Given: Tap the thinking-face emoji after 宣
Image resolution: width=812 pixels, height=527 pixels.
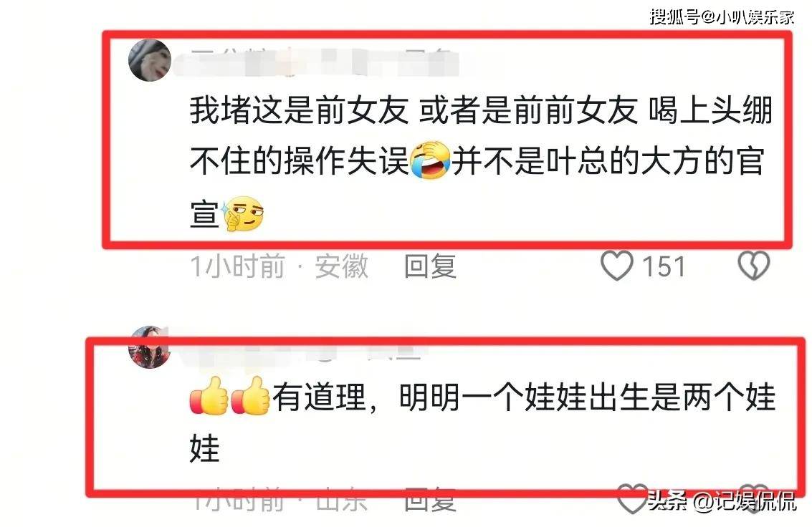Looking at the screenshot, I should 242,213.
